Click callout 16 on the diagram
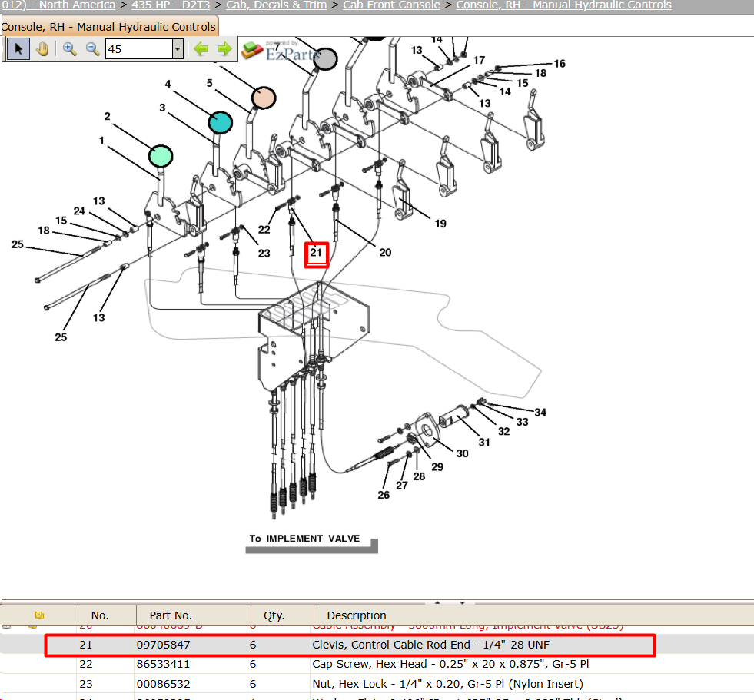Image resolution: width=754 pixels, height=700 pixels. (560, 64)
